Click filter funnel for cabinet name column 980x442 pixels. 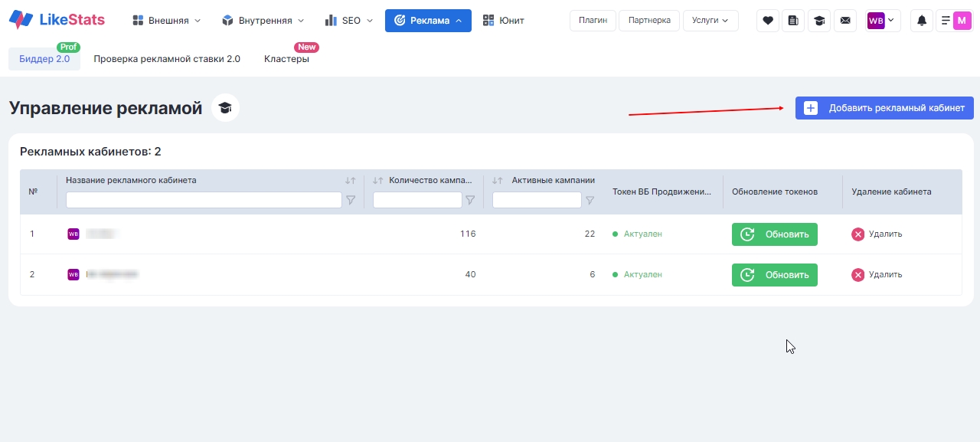[351, 200]
